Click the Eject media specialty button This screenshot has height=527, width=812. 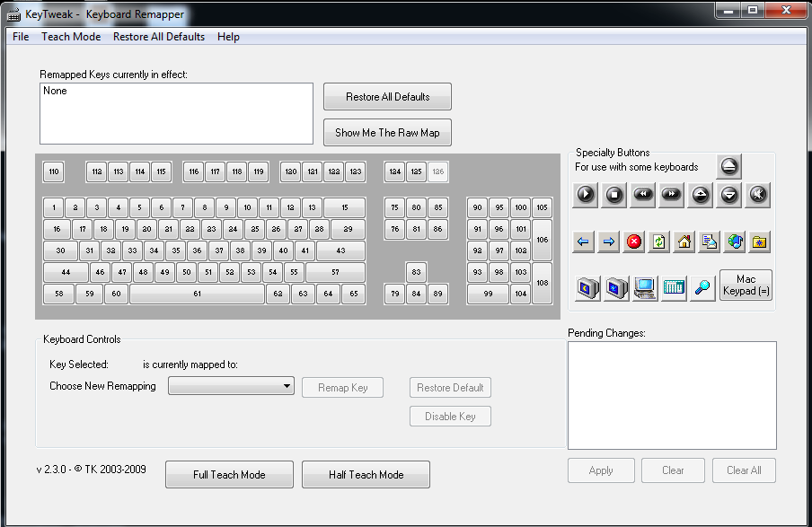point(728,166)
